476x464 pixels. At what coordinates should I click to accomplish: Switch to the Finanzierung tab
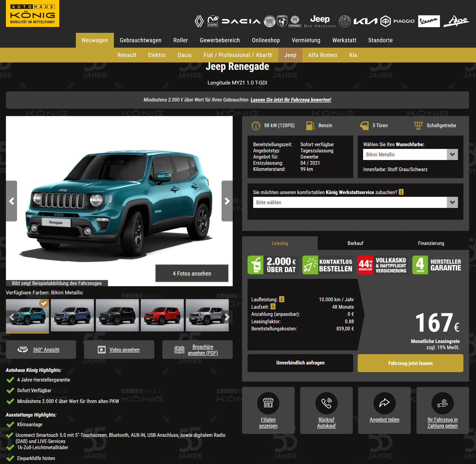click(431, 243)
